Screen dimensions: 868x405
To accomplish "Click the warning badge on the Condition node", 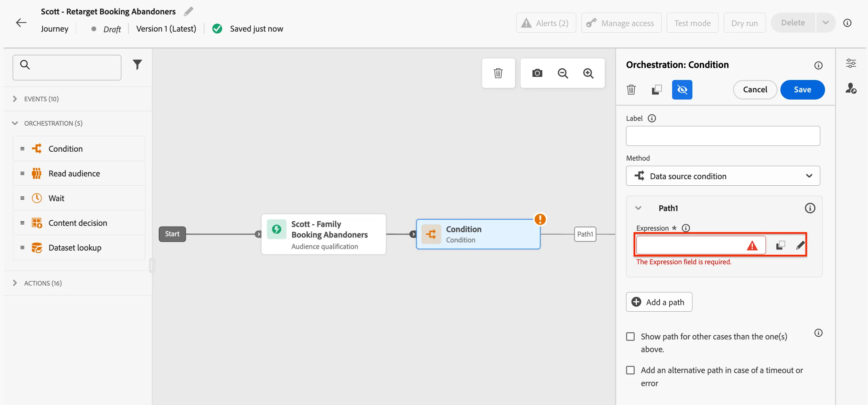I will (540, 219).
